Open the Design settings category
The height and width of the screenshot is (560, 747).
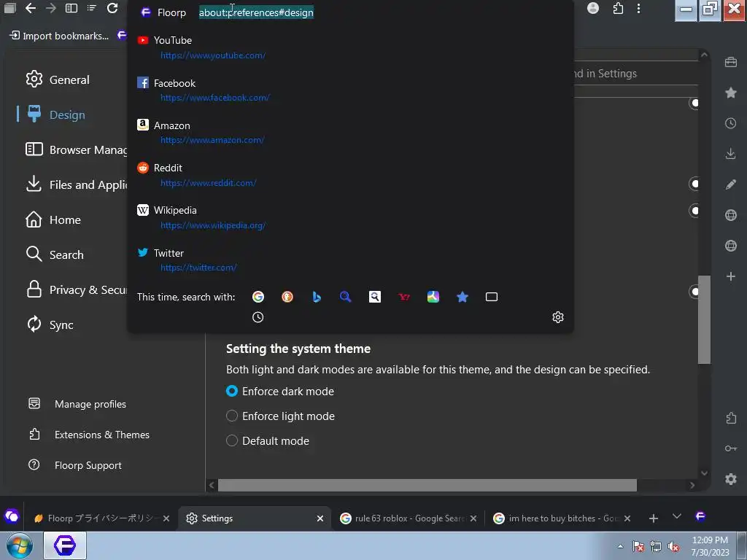click(57, 114)
